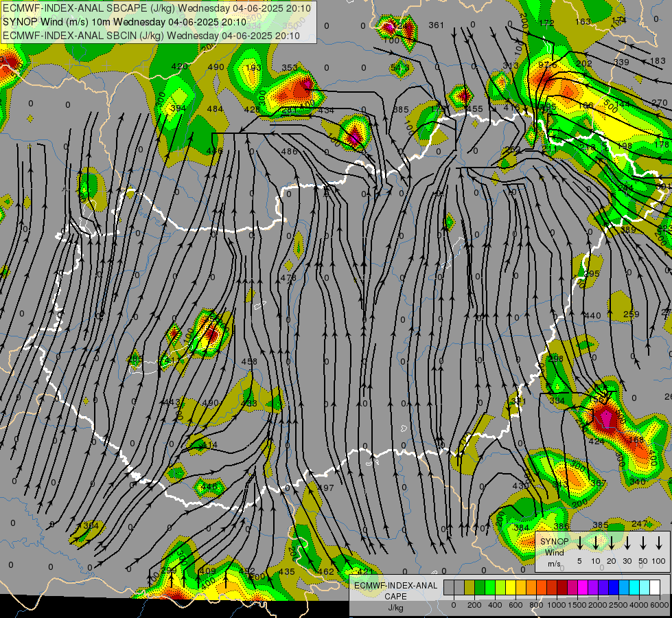Select the olive CAPE legend swatch
The width and height of the screenshot is (672, 618).
click(x=470, y=588)
